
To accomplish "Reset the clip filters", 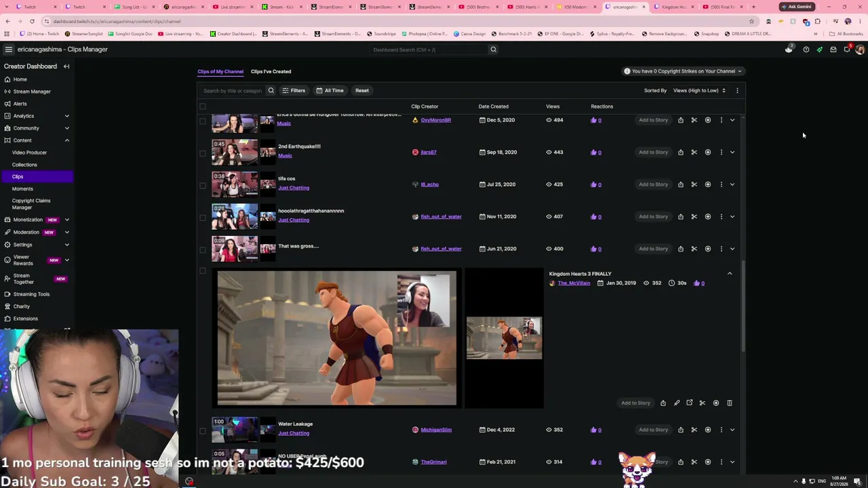I will click(362, 90).
